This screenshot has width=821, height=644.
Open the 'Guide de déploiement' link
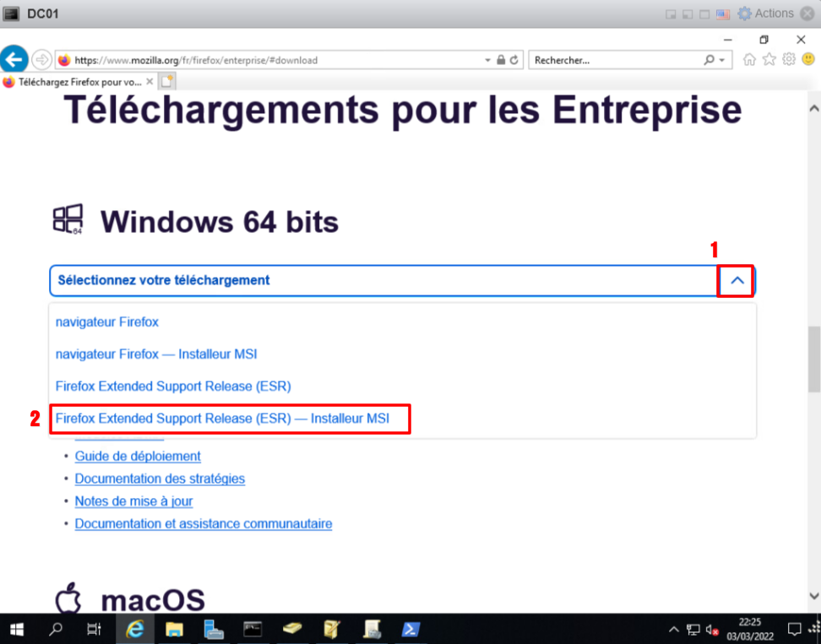(x=138, y=457)
